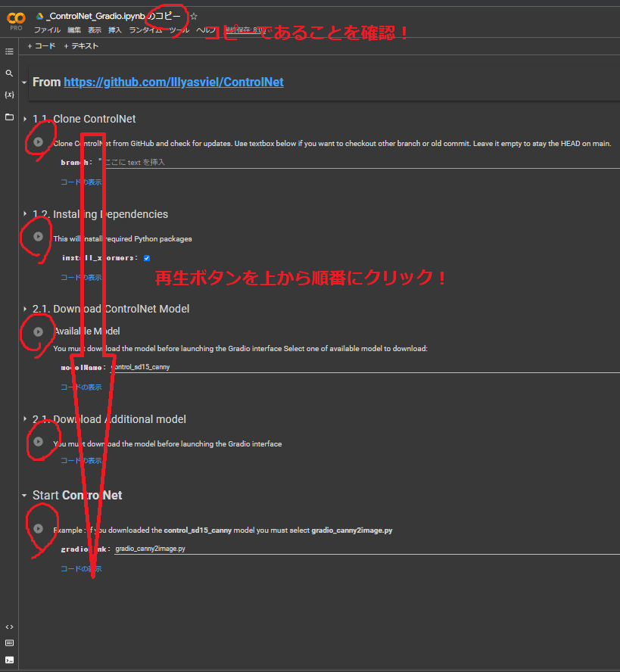The width and height of the screenshot is (620, 672).
Task: Expand the Download Additional model section
Action: [25, 419]
